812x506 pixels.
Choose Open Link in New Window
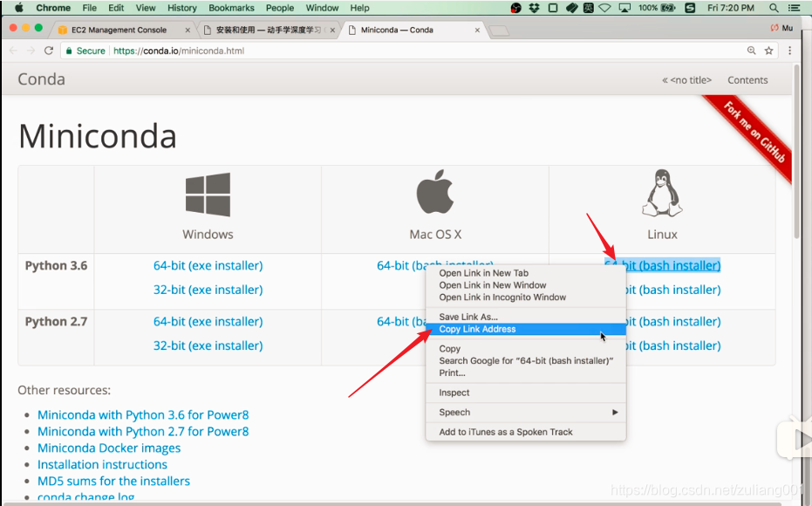tap(526, 285)
